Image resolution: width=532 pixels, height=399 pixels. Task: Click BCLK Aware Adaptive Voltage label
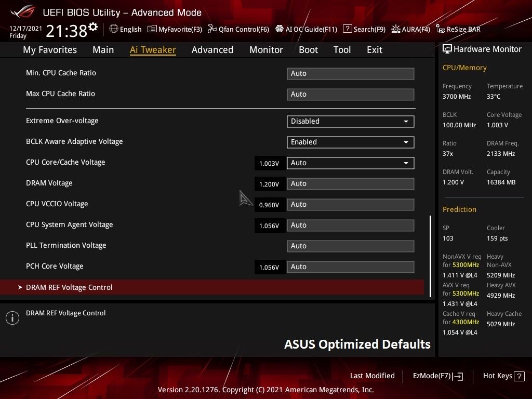[74, 141]
